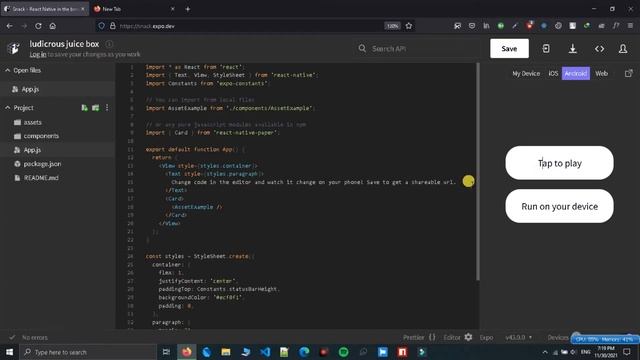This screenshot has width=640, height=360.
Task: Click the Save button
Action: (x=509, y=49)
